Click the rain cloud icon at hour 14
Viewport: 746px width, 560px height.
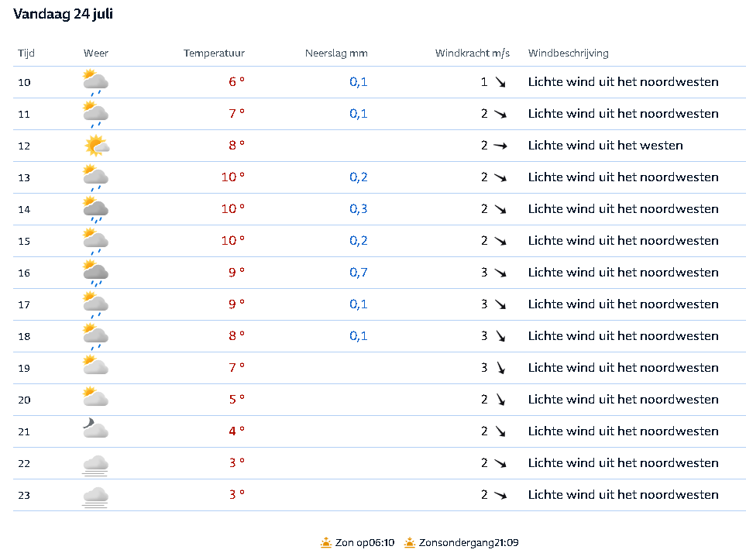(95, 209)
